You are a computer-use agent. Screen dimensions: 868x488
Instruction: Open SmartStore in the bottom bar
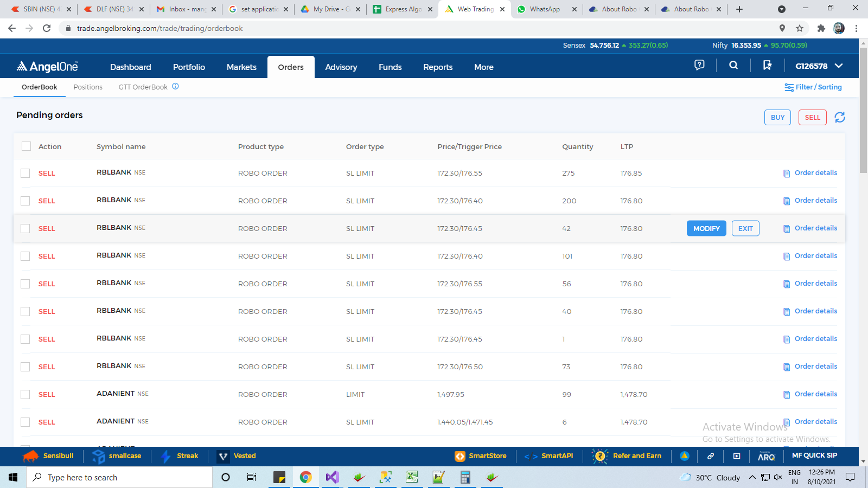point(481,456)
